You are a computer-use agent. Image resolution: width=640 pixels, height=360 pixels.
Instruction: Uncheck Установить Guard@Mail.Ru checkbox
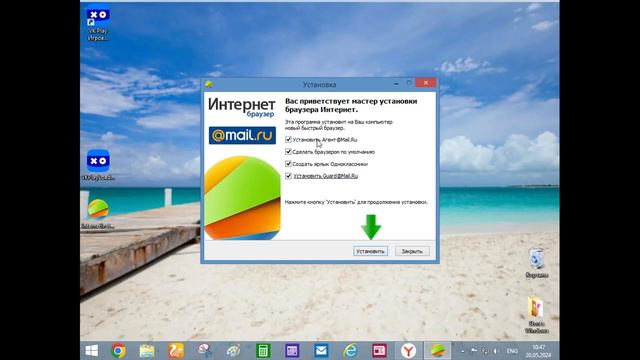288,176
